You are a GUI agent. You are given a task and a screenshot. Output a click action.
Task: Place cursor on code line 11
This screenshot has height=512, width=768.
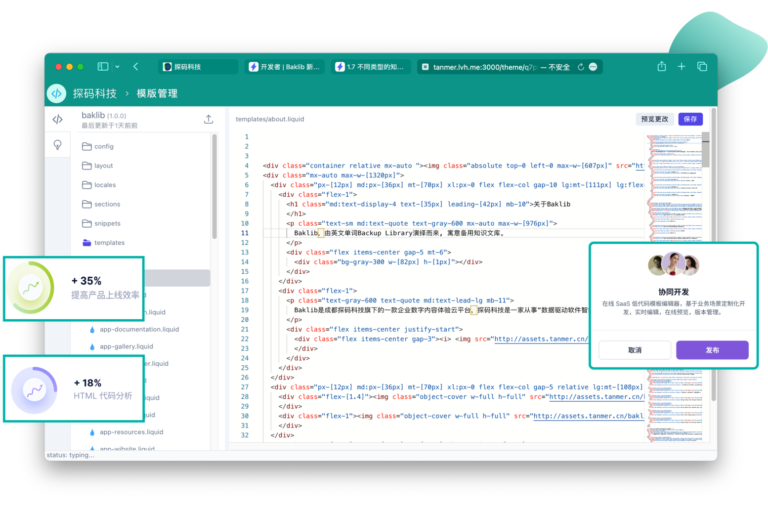pyautogui.click(x=454, y=233)
